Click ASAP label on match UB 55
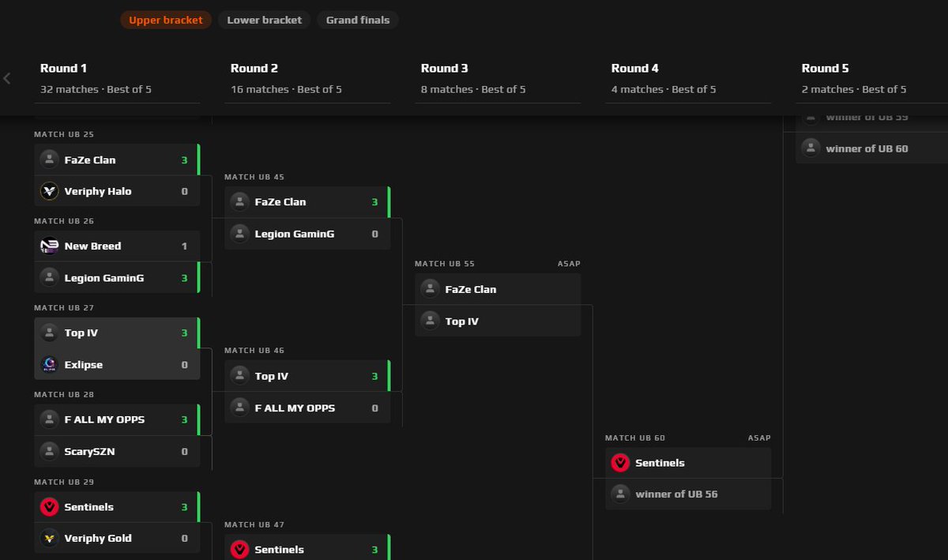 (569, 264)
